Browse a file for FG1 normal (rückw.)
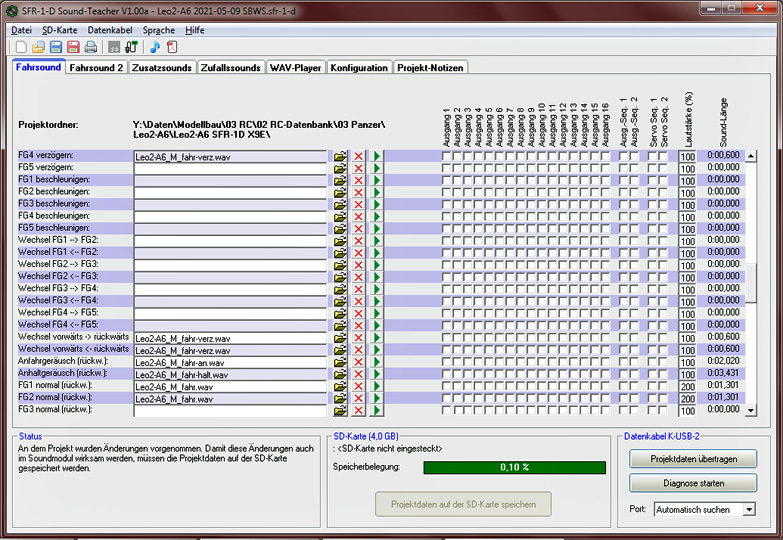This screenshot has height=540, width=783. 340,386
